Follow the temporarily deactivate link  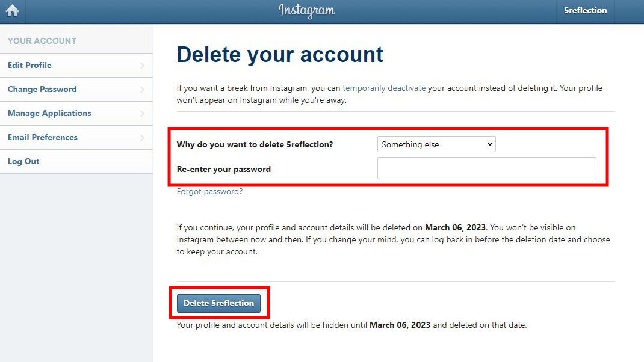(384, 88)
